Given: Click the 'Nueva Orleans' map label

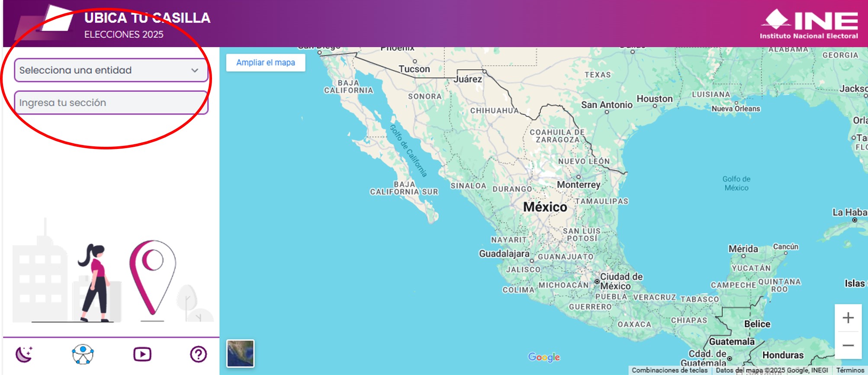Looking at the screenshot, I should [736, 109].
